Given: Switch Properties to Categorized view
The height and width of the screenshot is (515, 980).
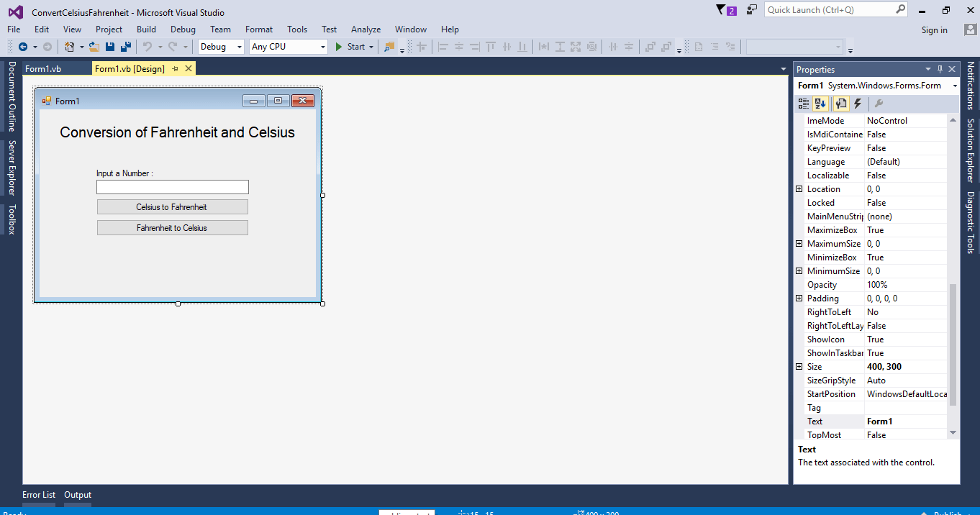Looking at the screenshot, I should 803,103.
